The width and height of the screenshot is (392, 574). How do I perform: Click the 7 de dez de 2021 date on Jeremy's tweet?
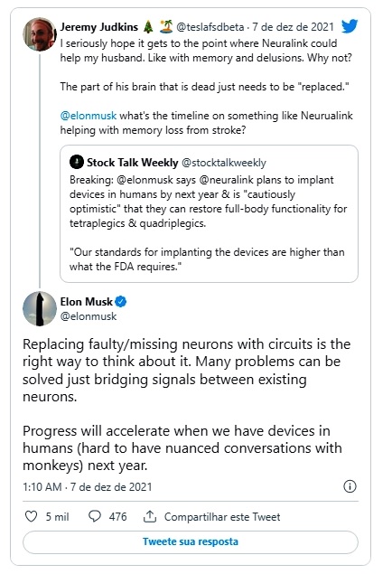[x=293, y=27]
